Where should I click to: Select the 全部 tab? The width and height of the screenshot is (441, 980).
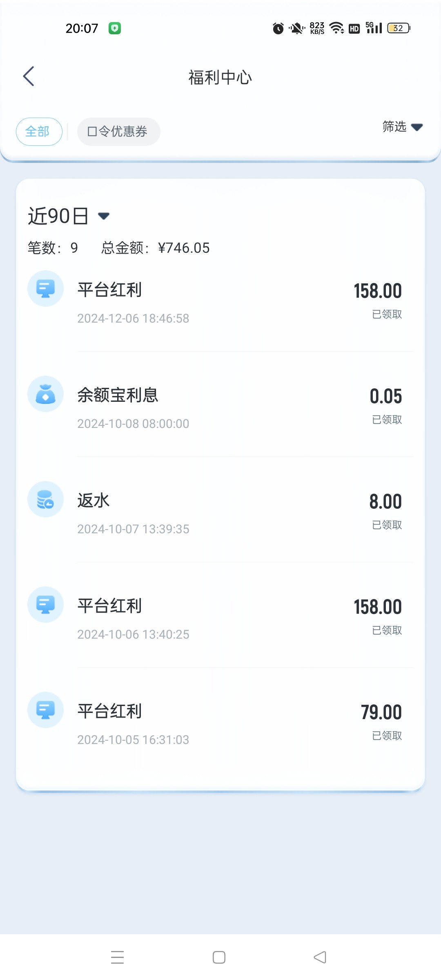click(x=39, y=131)
